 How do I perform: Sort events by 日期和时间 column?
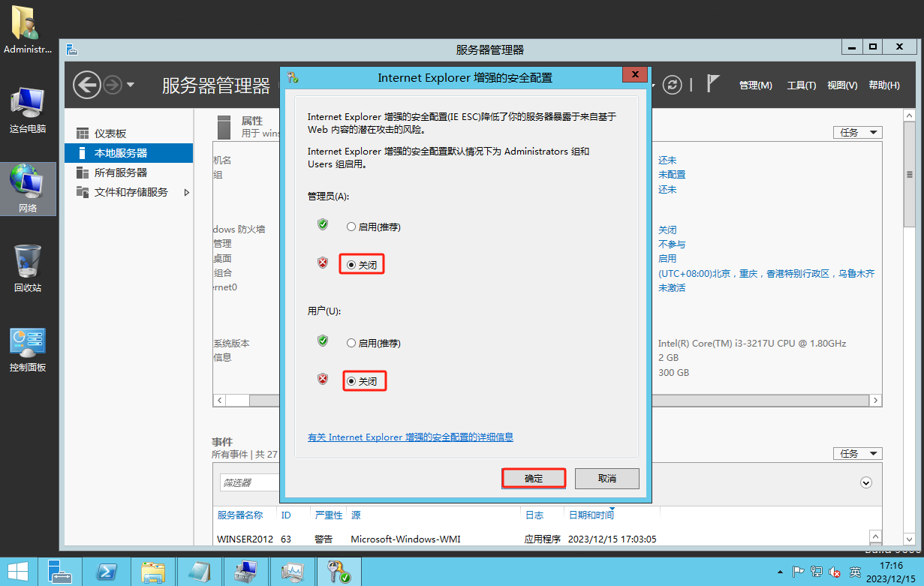591,515
